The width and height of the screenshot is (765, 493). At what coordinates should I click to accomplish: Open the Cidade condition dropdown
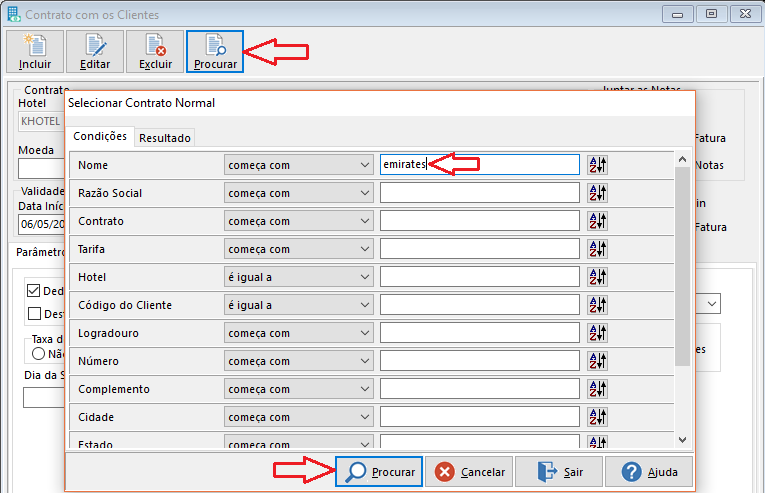coord(299,417)
